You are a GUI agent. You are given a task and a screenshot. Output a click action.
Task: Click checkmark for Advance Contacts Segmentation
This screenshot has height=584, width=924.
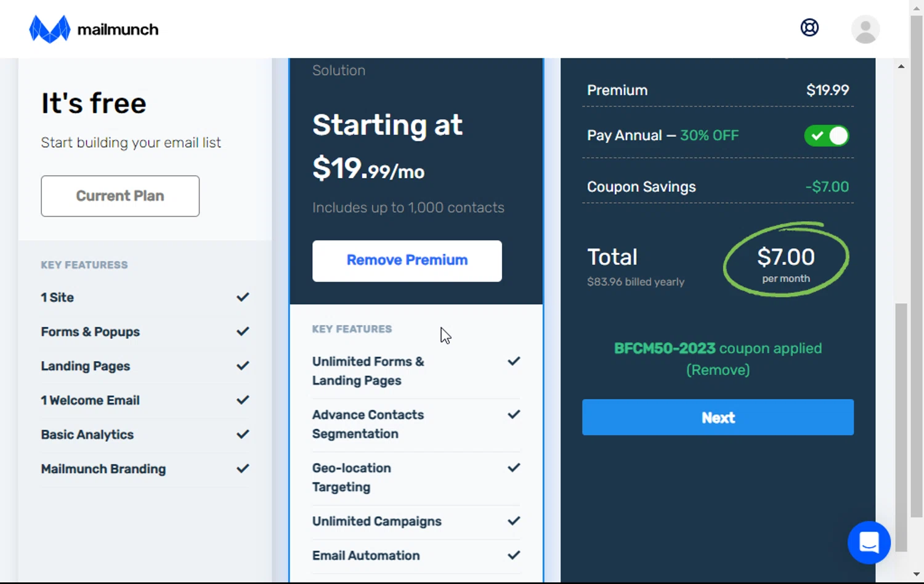(x=514, y=415)
